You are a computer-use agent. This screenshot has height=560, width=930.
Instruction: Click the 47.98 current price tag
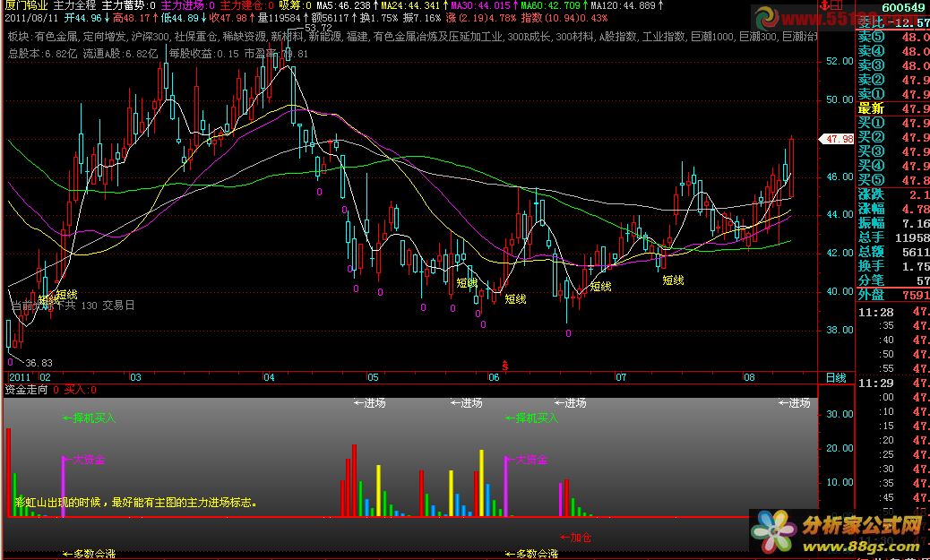(x=838, y=139)
